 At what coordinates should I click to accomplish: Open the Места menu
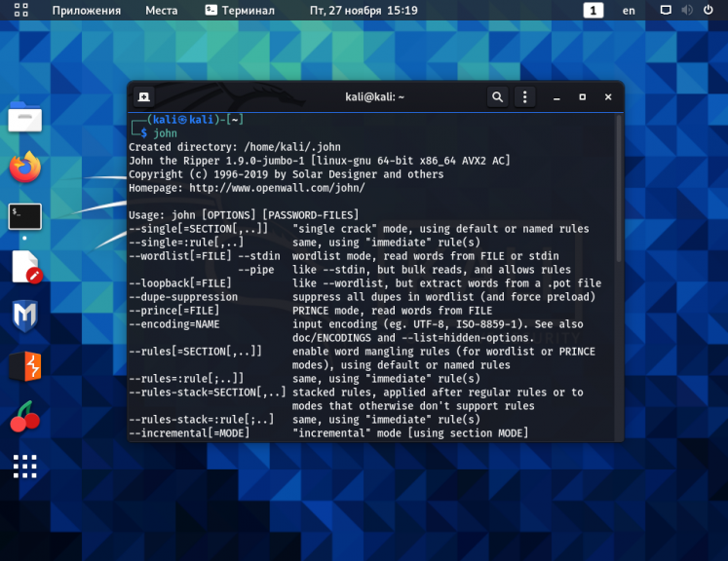click(x=161, y=11)
